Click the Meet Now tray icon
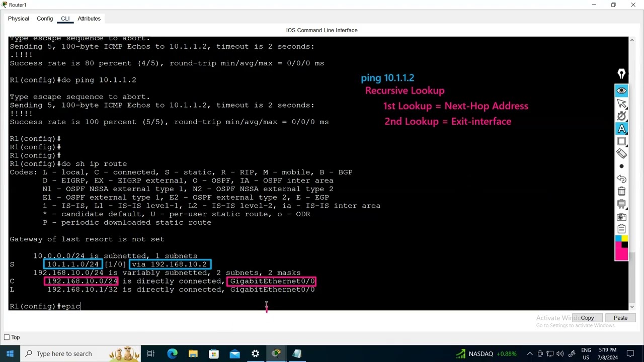The width and height of the screenshot is (644, 362). click(x=540, y=353)
